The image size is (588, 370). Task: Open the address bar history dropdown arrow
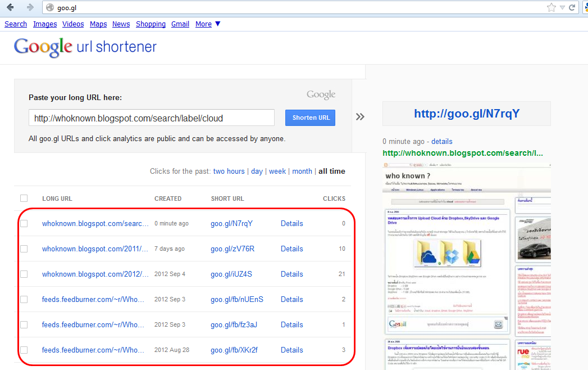[x=562, y=7]
